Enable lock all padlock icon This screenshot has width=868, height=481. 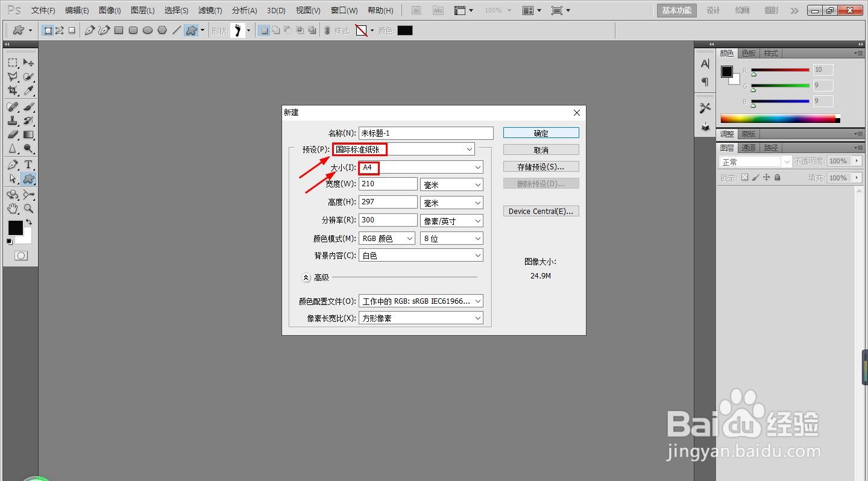(777, 177)
